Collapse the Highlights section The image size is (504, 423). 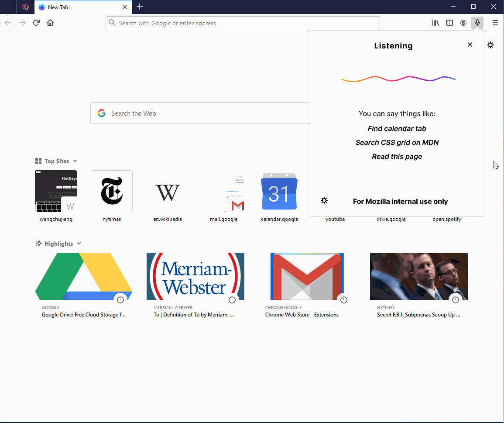coord(79,244)
